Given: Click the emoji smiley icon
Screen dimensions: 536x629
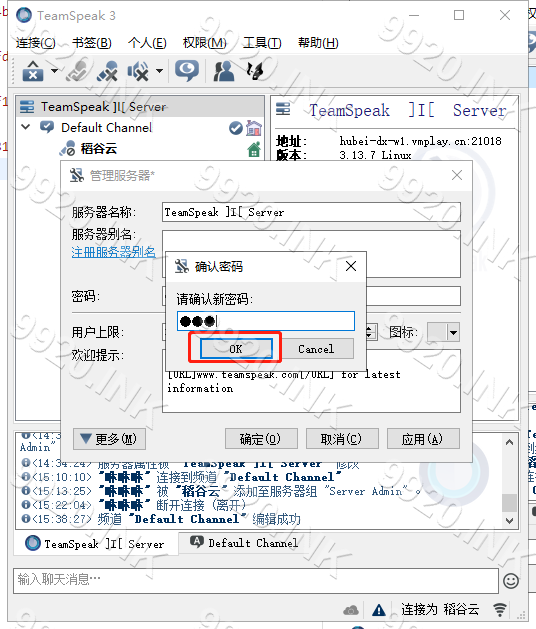Looking at the screenshot, I should 511,581.
